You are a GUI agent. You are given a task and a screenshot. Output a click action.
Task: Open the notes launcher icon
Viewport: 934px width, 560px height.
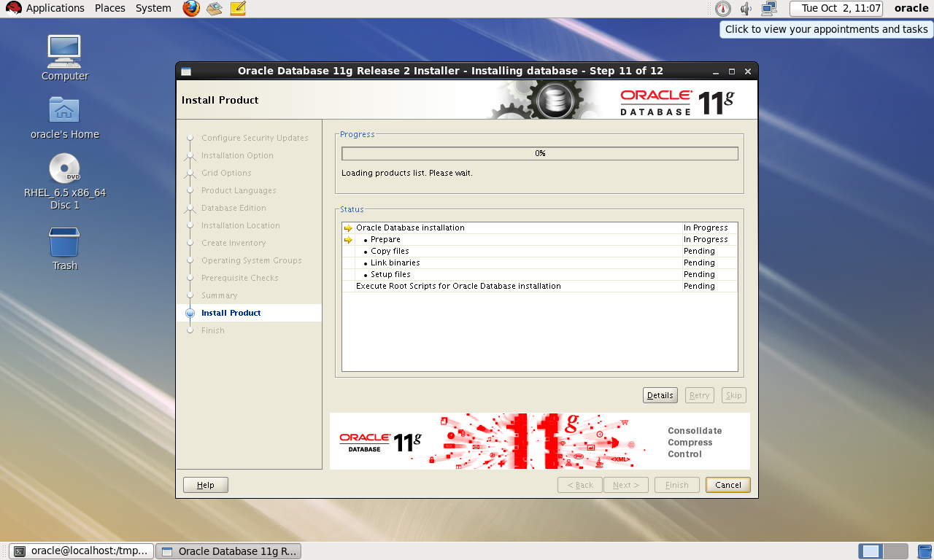coord(238,9)
